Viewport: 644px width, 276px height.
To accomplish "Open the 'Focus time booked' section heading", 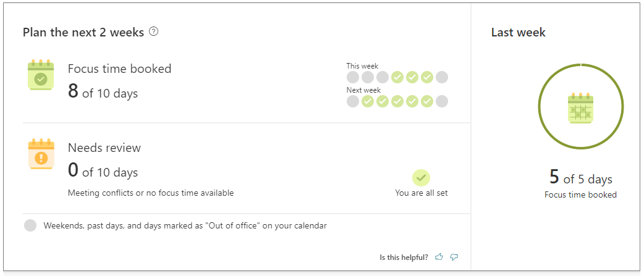I will point(119,69).
